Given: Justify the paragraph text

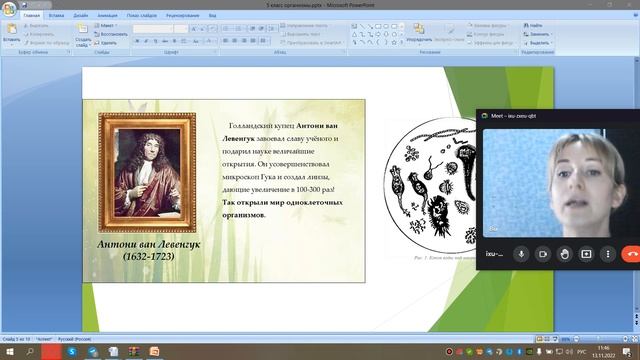Looking at the screenshot, I should click(253, 40).
